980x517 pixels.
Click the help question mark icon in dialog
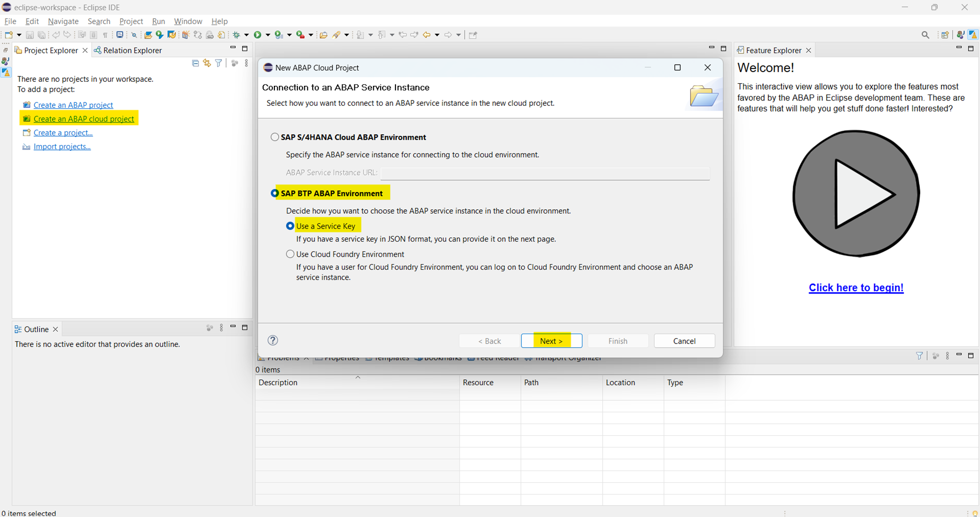pos(273,341)
